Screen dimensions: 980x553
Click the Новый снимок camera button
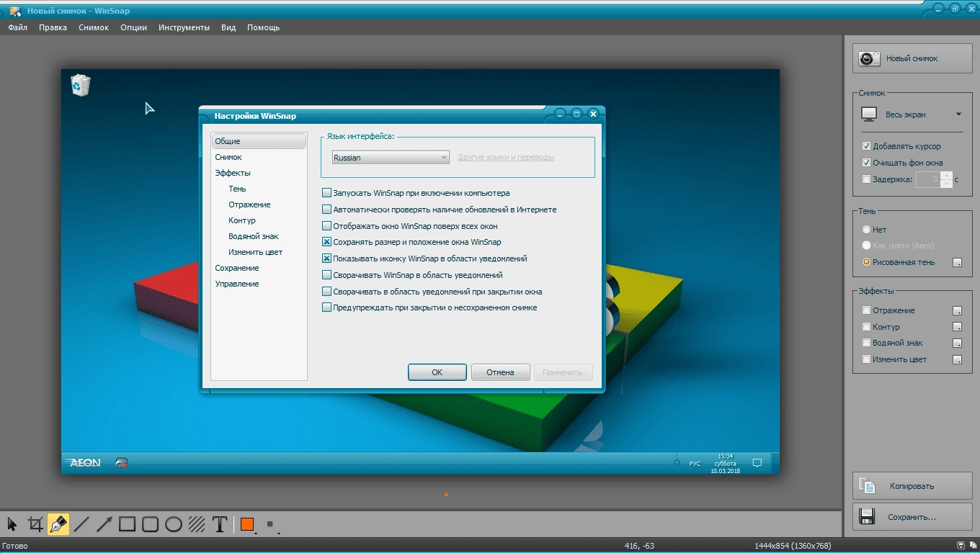pos(912,58)
